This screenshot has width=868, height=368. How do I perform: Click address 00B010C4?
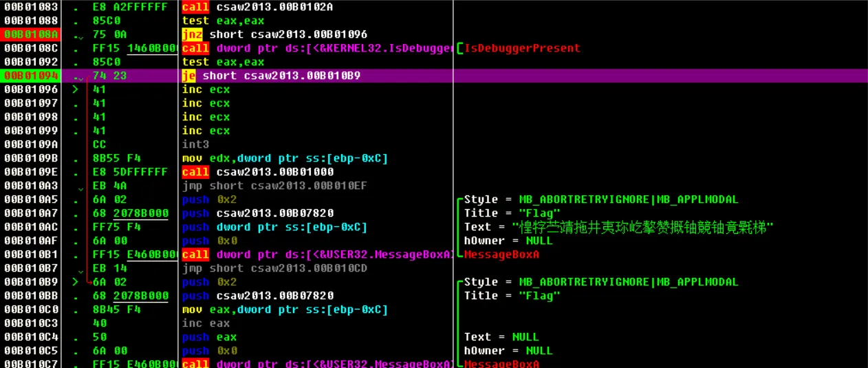pyautogui.click(x=31, y=337)
